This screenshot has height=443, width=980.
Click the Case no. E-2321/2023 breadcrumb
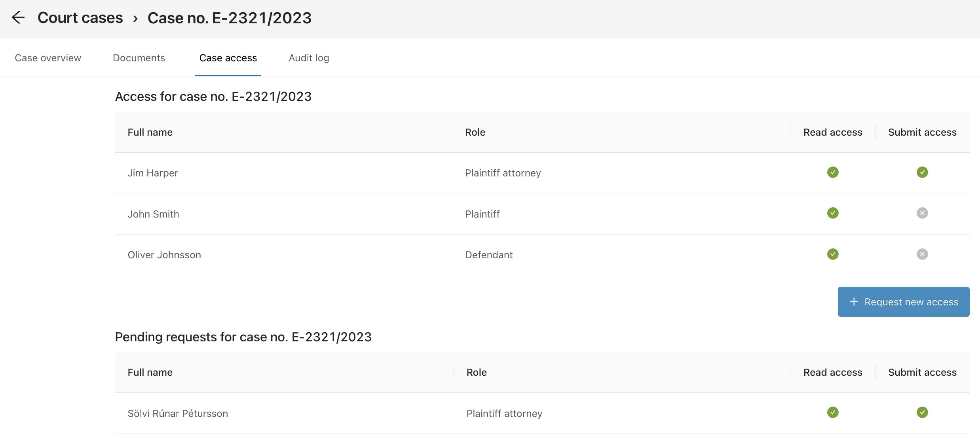click(230, 18)
